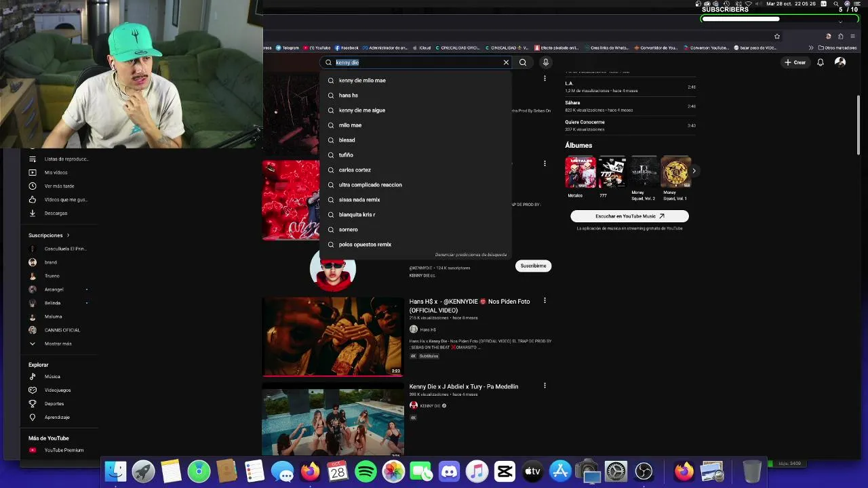Select suggestion 'kenny die me sigue'
Viewport: 868px width, 488px height.
click(415, 110)
